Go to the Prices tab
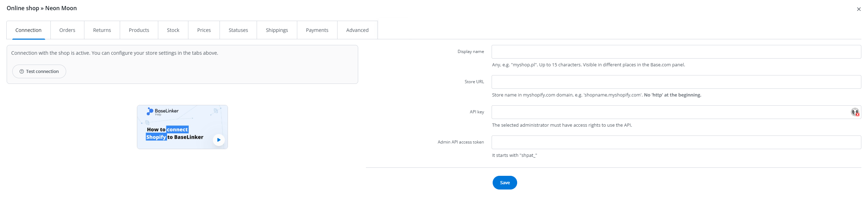Image resolution: width=868 pixels, height=206 pixels. point(204,30)
